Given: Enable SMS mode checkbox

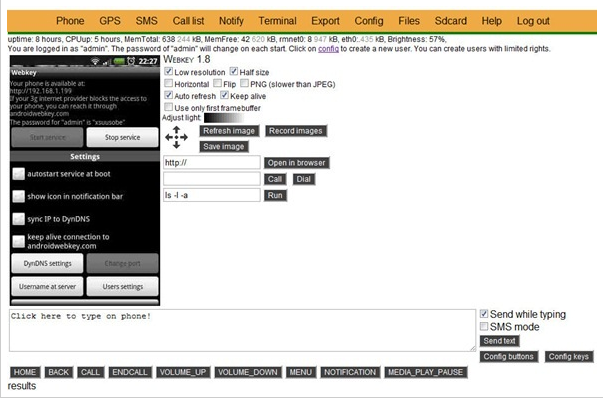Looking at the screenshot, I should (x=484, y=326).
